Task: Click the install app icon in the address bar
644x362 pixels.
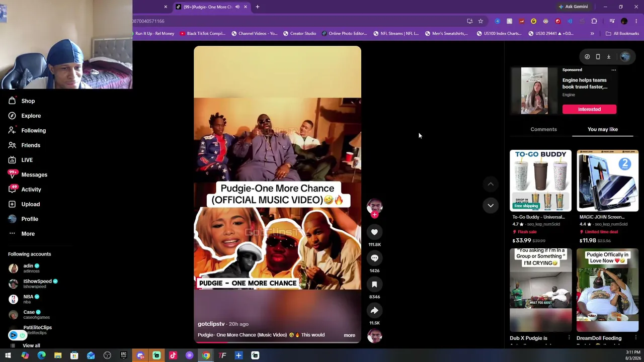Action: click(x=469, y=21)
